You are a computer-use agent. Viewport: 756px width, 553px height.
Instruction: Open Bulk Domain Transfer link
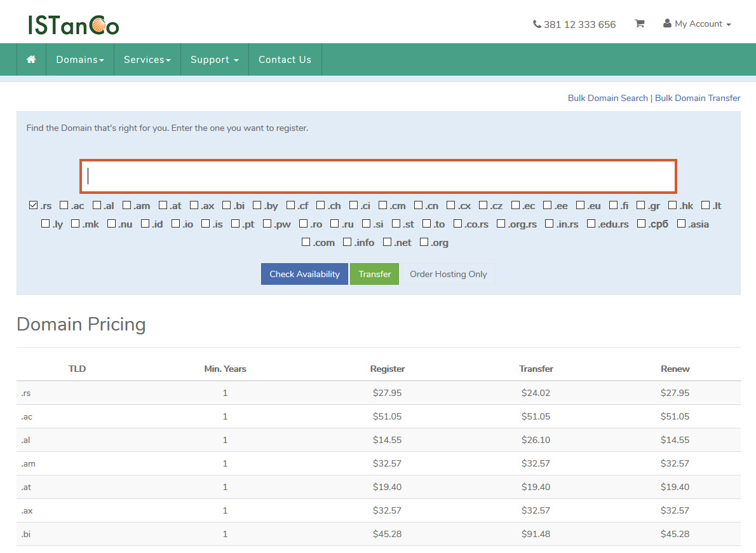coord(697,98)
